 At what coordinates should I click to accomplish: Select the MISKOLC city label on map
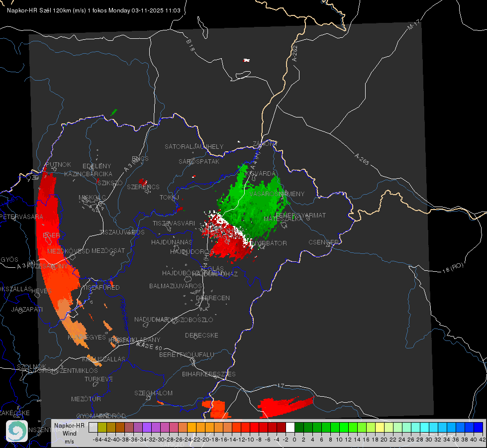point(92,198)
